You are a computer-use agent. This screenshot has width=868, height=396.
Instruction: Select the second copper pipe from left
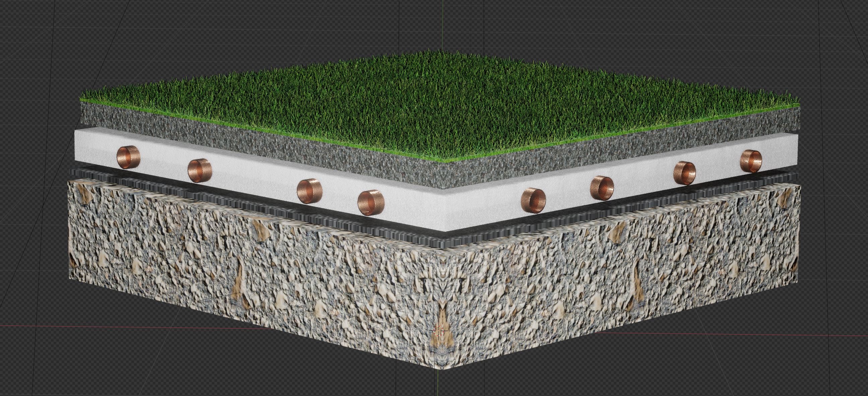coord(199,170)
